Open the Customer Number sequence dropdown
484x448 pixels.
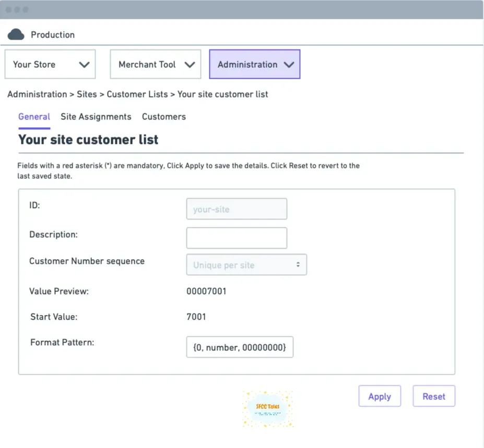(x=246, y=264)
